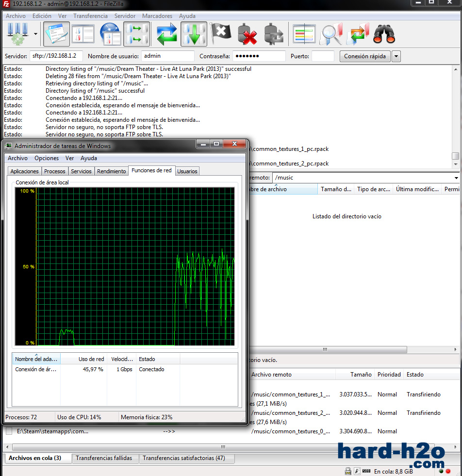Viewport: 462px width, 476px height.
Task: Sort by Uso de red column
Action: [x=84, y=359]
